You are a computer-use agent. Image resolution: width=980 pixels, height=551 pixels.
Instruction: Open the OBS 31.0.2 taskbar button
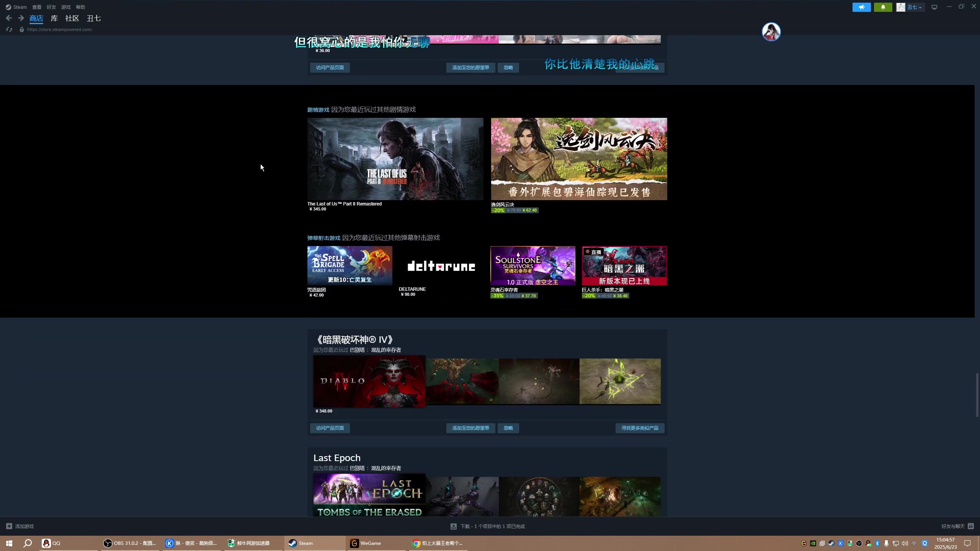pos(130,543)
